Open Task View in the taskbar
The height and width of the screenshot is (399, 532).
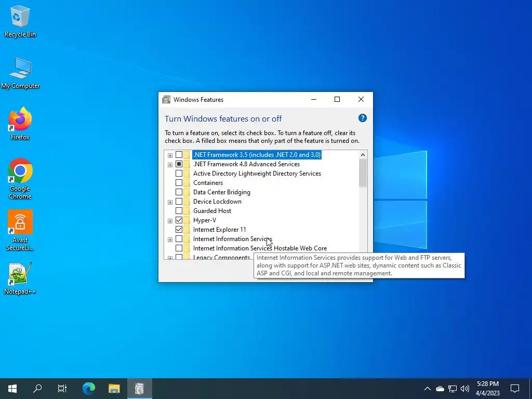62,388
